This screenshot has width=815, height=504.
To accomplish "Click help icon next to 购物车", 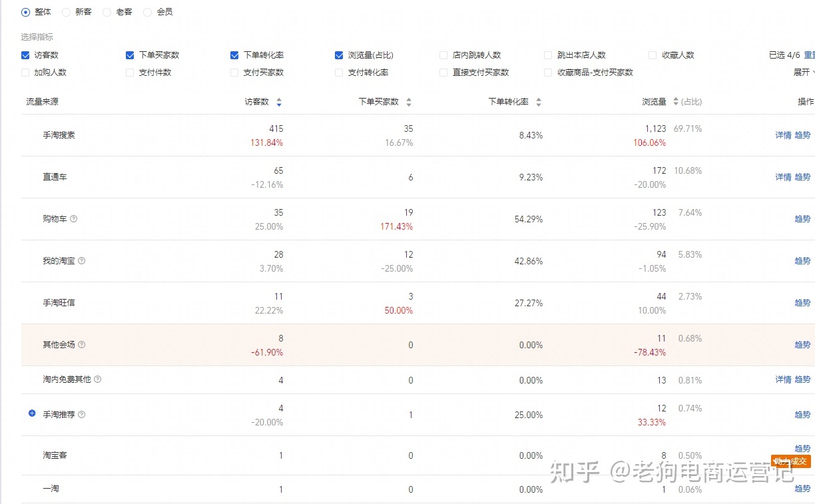I will tap(74, 218).
